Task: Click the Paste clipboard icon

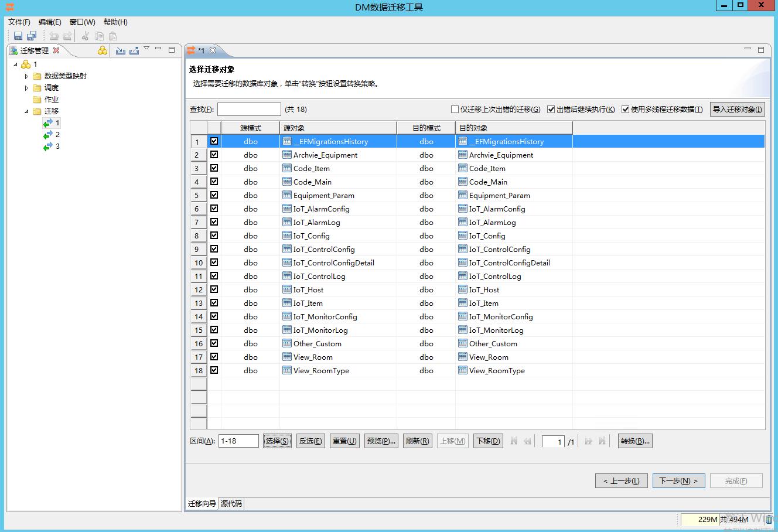Action: (x=112, y=36)
